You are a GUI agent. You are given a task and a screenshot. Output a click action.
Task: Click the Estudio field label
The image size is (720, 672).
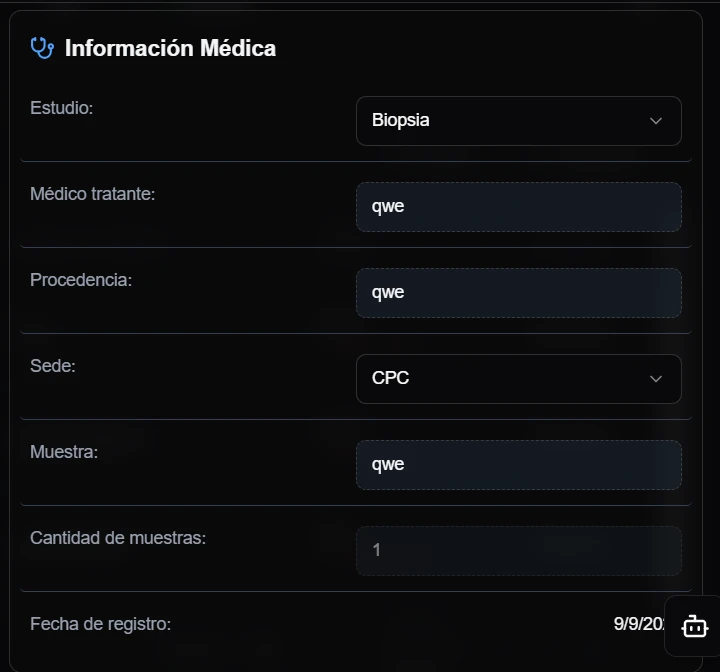tap(62, 107)
